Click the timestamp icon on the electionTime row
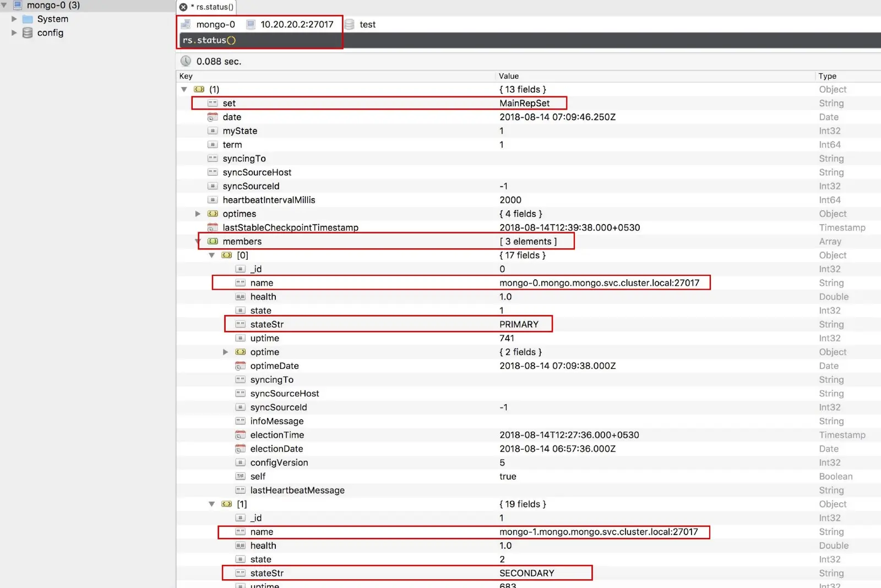Image resolution: width=881 pixels, height=588 pixels. coord(240,435)
